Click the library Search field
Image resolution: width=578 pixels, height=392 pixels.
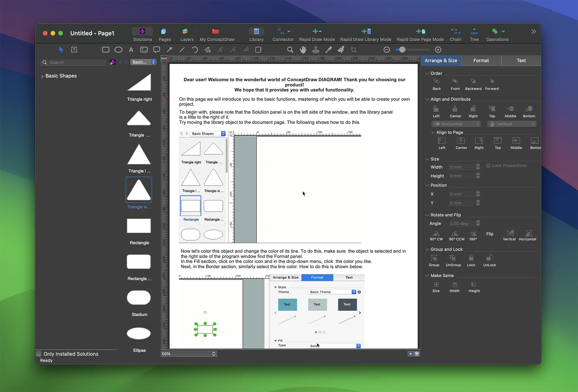click(73, 63)
